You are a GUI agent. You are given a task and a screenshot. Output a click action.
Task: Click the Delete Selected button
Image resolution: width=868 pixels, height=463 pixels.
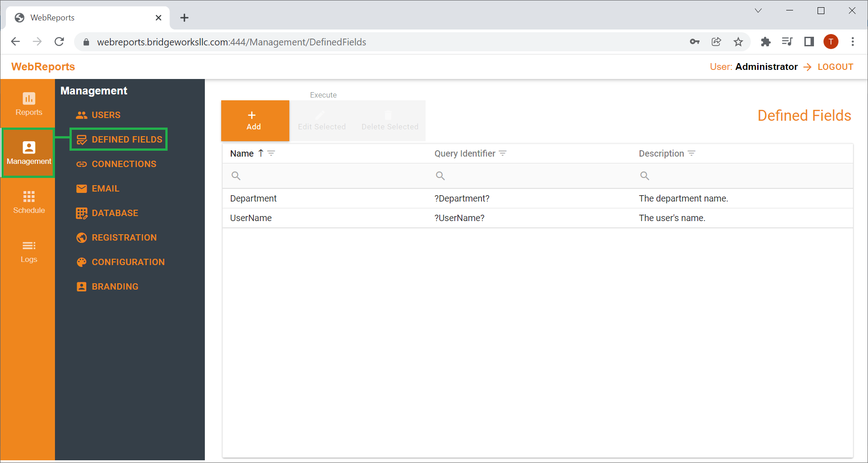point(390,121)
